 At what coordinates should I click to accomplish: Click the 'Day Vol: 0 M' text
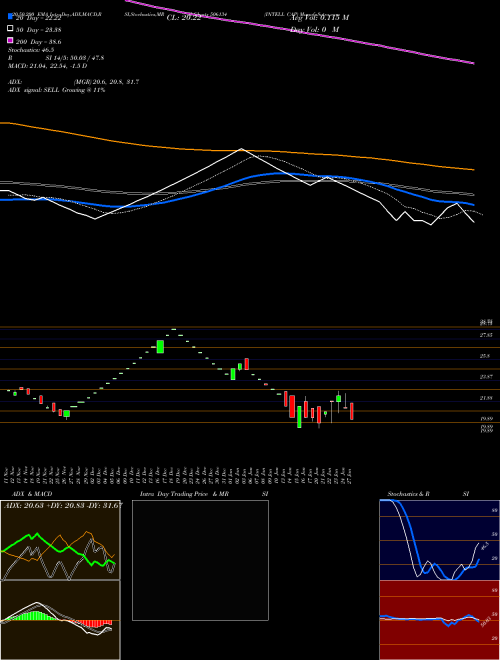click(x=315, y=29)
